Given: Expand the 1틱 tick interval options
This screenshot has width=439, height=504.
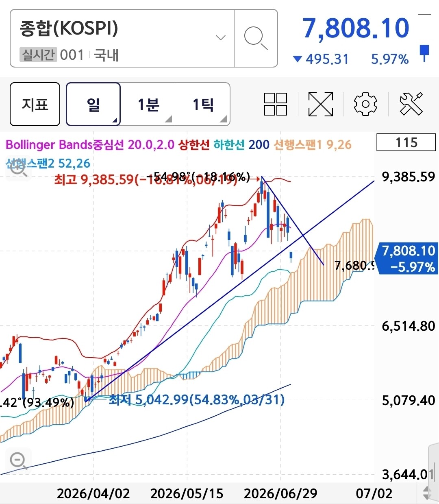Looking at the screenshot, I should tap(223, 119).
